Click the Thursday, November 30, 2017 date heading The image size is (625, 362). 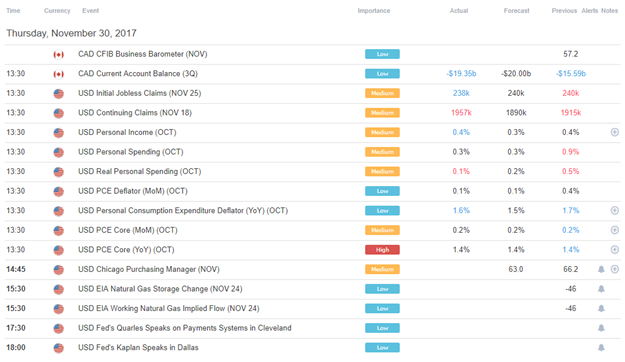pos(71,33)
